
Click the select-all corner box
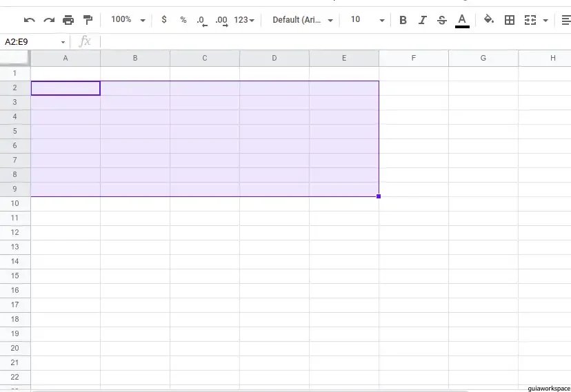click(14, 58)
